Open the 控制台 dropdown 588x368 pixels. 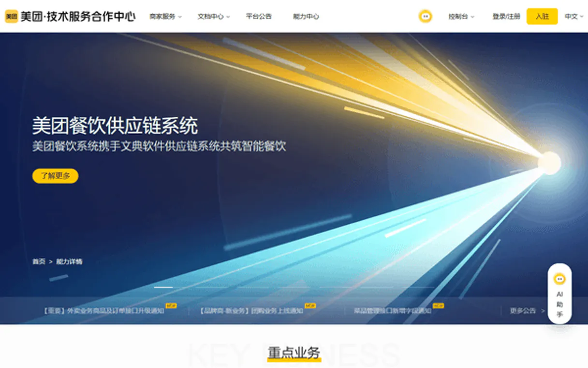[x=461, y=16]
